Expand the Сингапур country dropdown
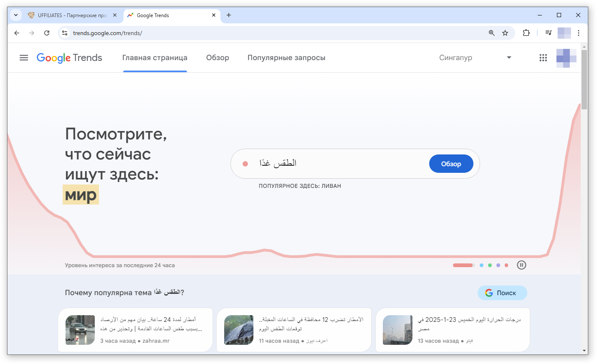 (475, 58)
